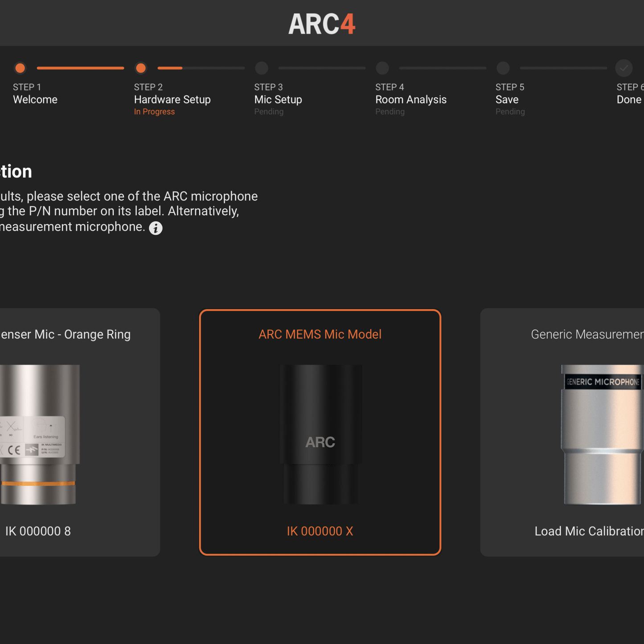Select the ARC MEMS Mic Model card

tap(320, 432)
